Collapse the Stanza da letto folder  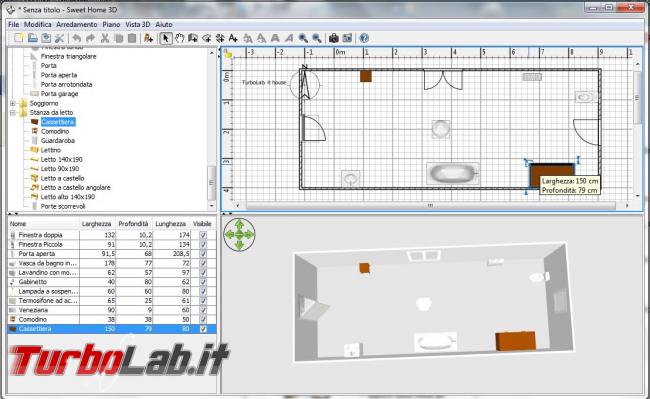click(13, 112)
